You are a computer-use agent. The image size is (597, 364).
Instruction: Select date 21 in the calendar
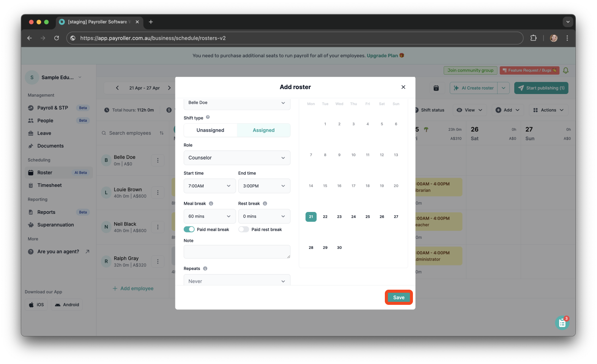311,217
